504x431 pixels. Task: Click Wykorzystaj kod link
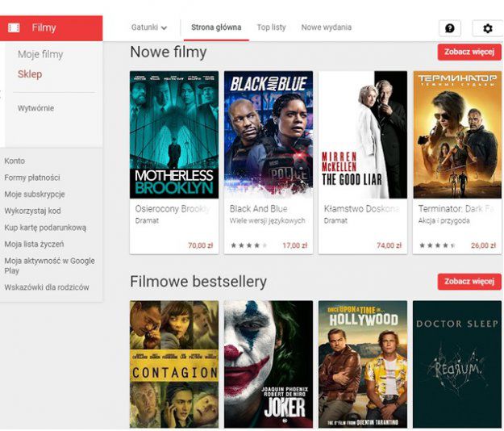32,211
